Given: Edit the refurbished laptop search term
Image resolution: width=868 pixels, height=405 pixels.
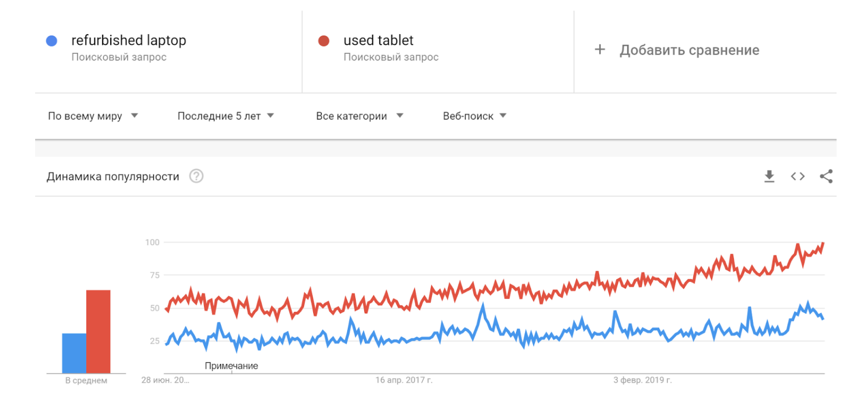Looking at the screenshot, I should pyautogui.click(x=129, y=40).
